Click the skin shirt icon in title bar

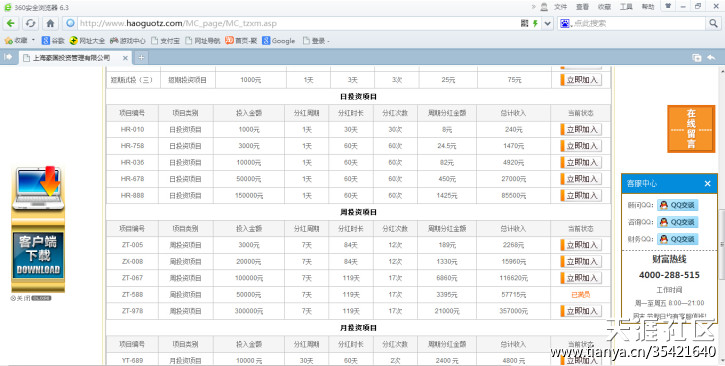point(668,6)
